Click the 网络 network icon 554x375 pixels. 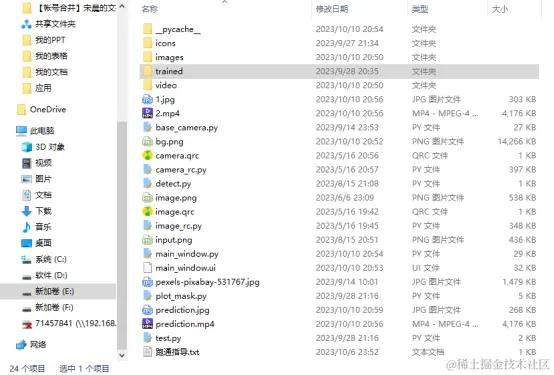21,344
